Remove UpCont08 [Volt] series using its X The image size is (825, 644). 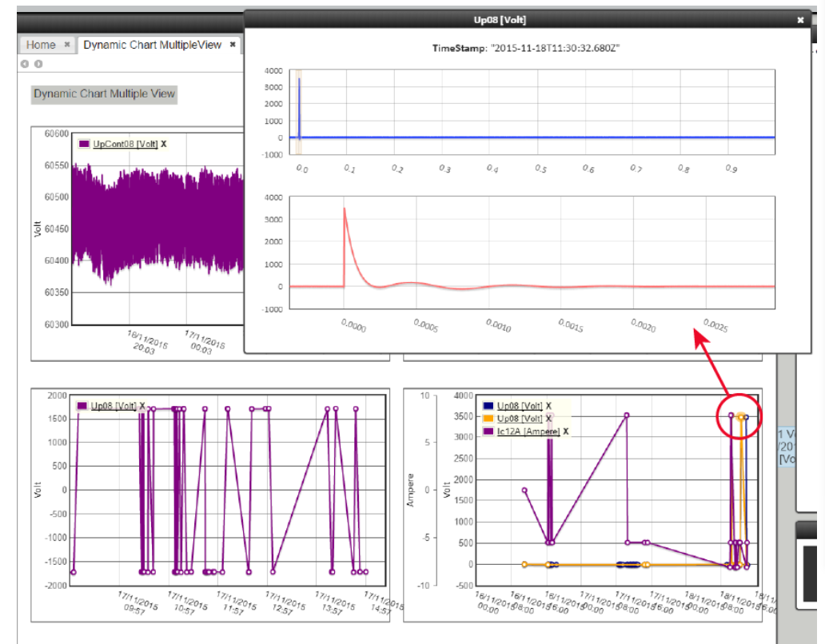164,144
